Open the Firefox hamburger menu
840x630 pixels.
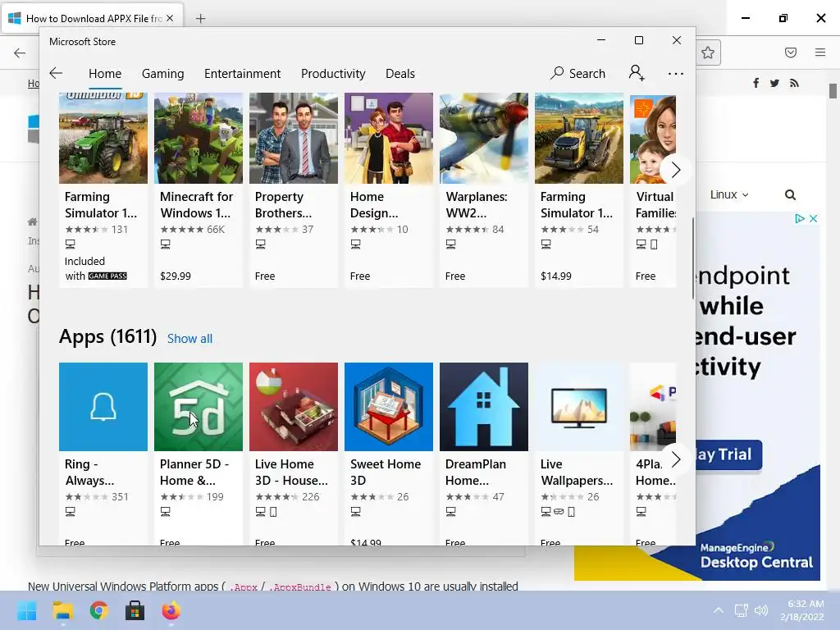click(x=820, y=52)
